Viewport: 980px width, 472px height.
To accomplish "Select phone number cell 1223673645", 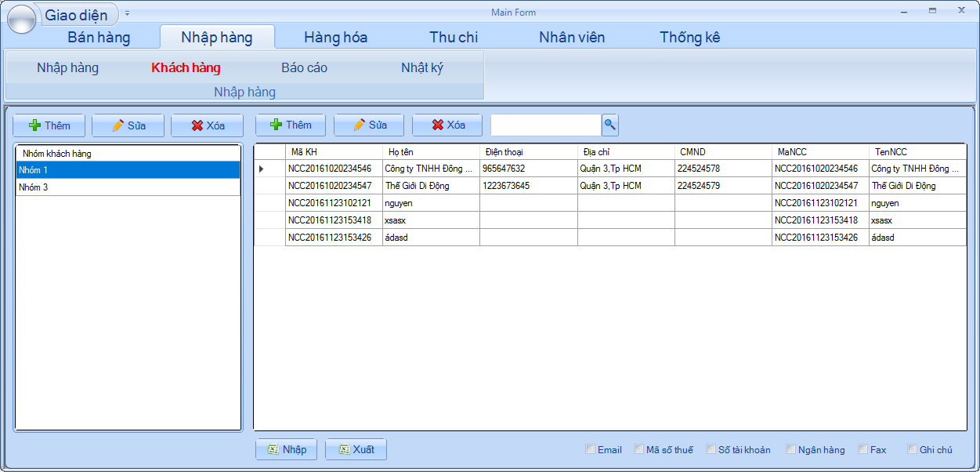I will 529,186.
